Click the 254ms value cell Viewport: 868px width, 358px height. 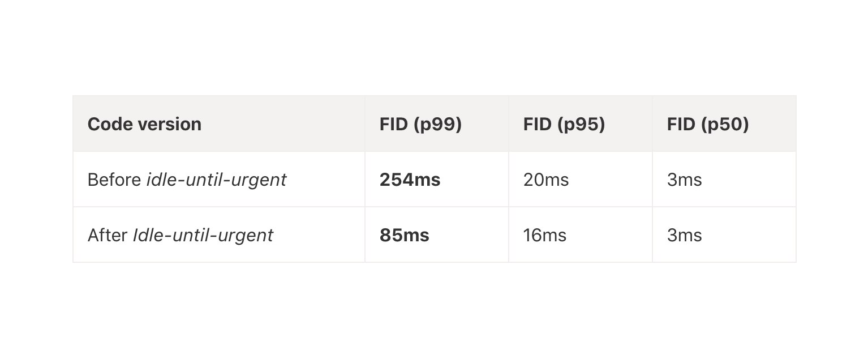pyautogui.click(x=410, y=180)
